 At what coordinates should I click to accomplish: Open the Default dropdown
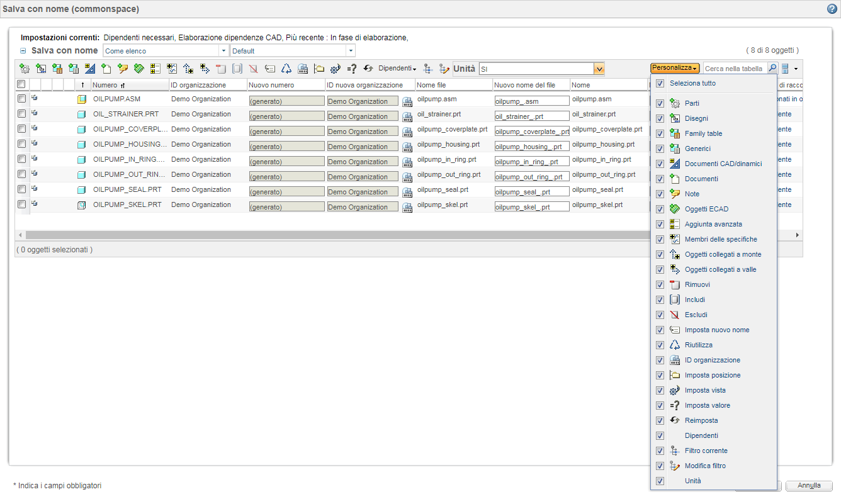[x=351, y=51]
